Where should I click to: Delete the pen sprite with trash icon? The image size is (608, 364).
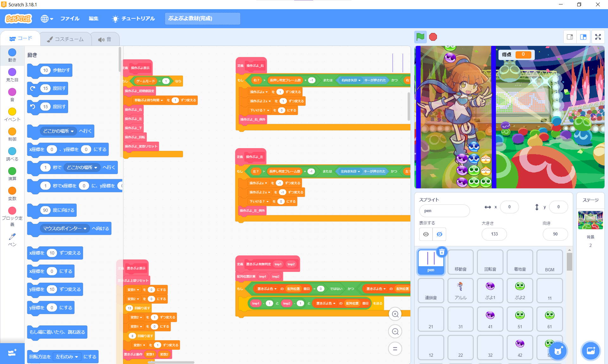coord(442,252)
